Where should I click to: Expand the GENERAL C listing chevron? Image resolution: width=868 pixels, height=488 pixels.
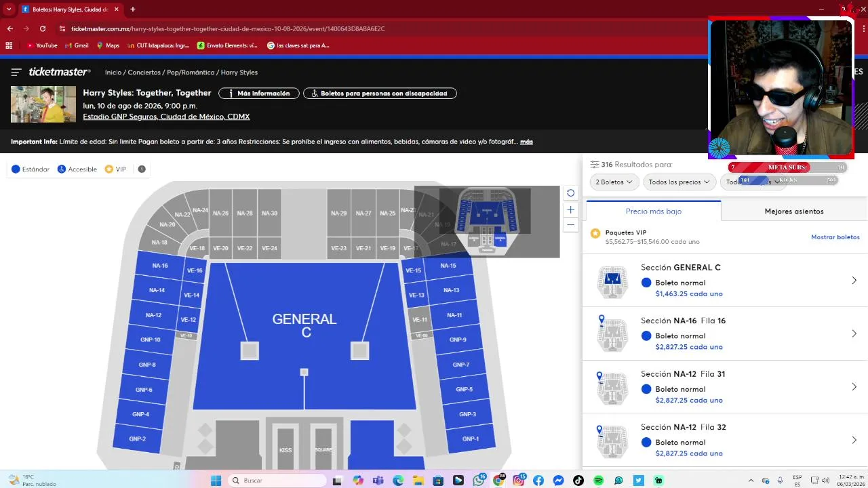click(854, 281)
